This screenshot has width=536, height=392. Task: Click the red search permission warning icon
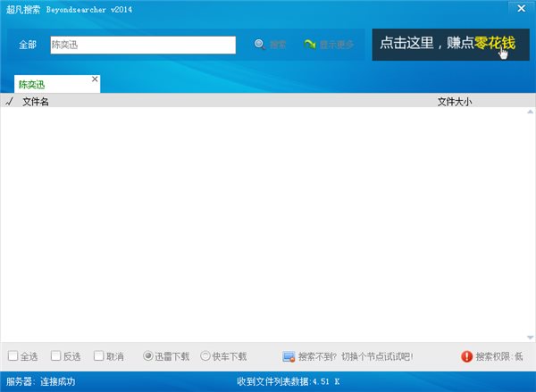[466, 356]
